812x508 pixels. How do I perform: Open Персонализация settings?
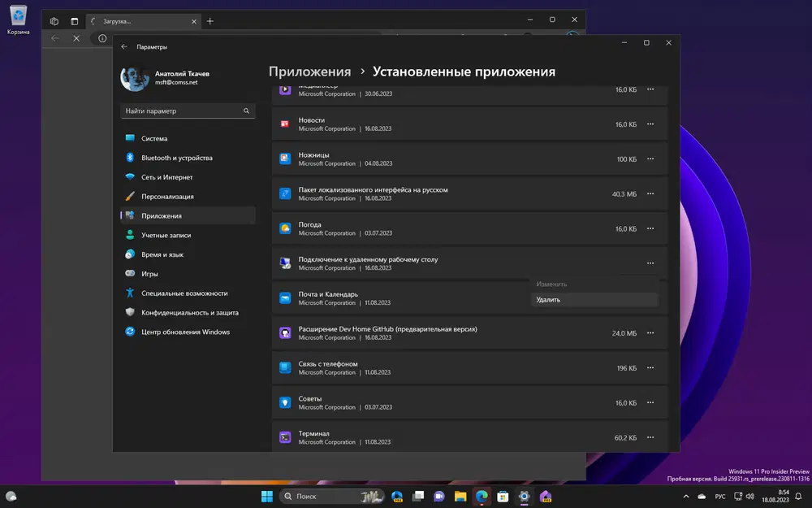(x=188, y=197)
